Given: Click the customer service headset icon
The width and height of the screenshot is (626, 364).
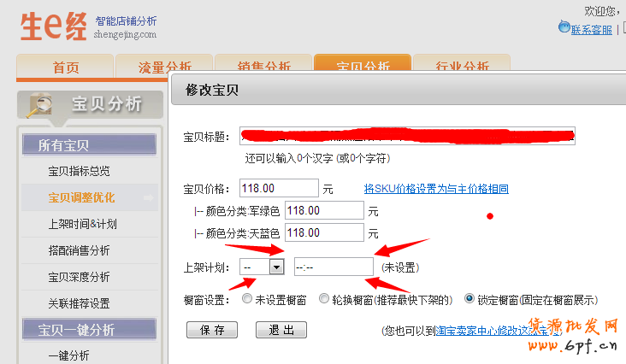Looking at the screenshot, I should [x=564, y=28].
